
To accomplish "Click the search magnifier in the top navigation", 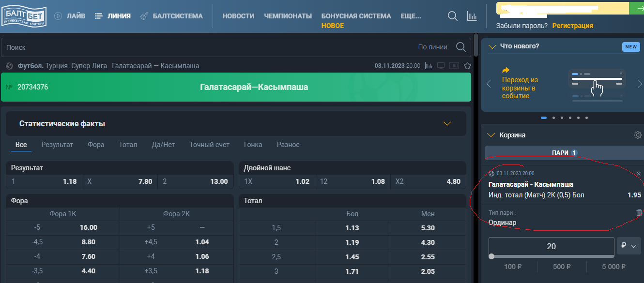I will 452,16.
